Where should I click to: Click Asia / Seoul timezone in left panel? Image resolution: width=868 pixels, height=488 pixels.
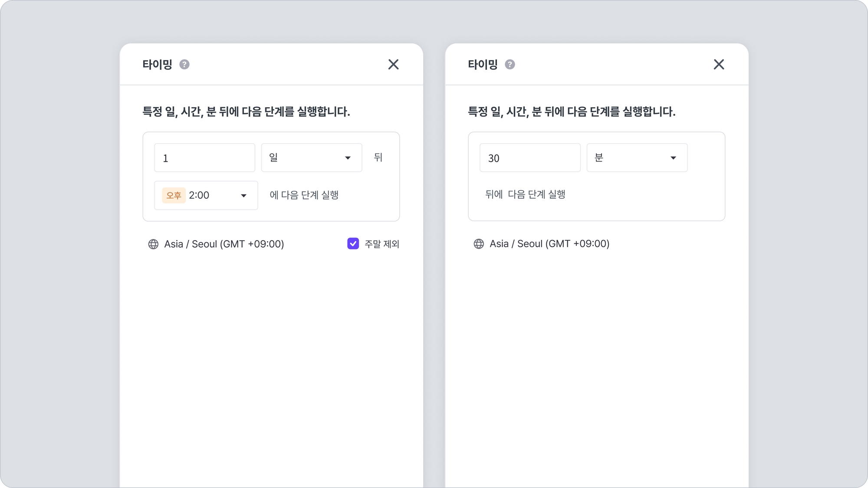tap(224, 244)
